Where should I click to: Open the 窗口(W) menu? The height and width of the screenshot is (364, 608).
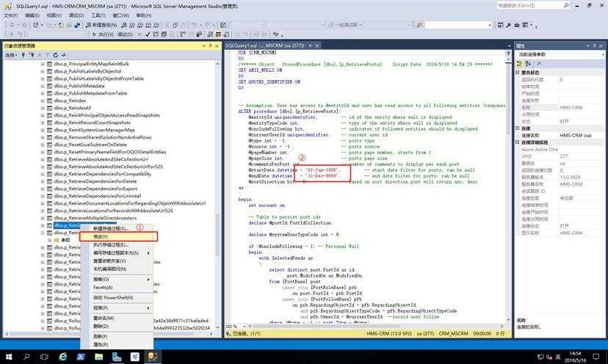(x=120, y=15)
